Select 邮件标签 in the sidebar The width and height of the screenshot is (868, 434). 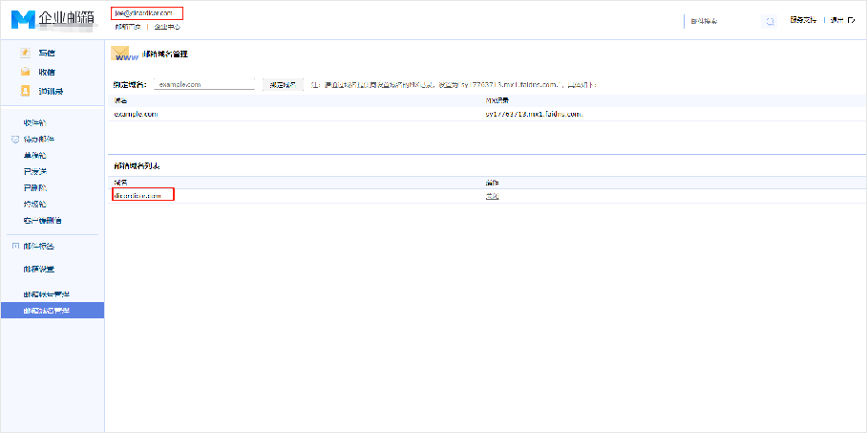(x=39, y=246)
